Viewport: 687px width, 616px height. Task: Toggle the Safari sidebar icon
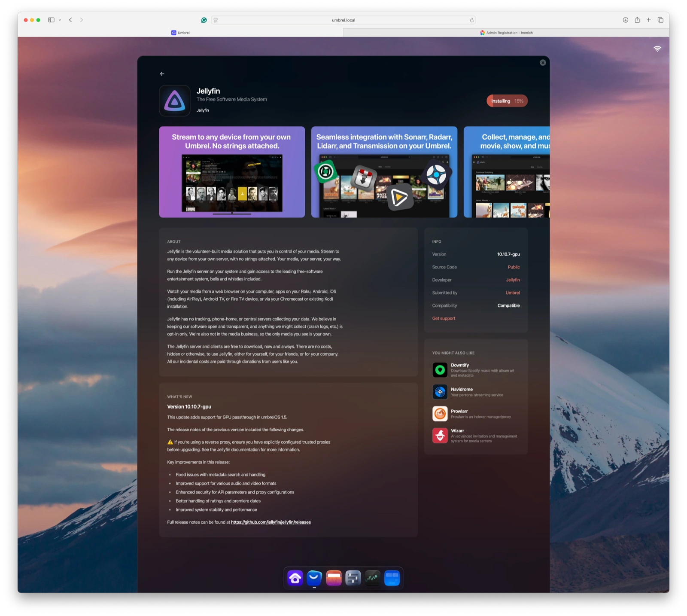[x=51, y=20]
